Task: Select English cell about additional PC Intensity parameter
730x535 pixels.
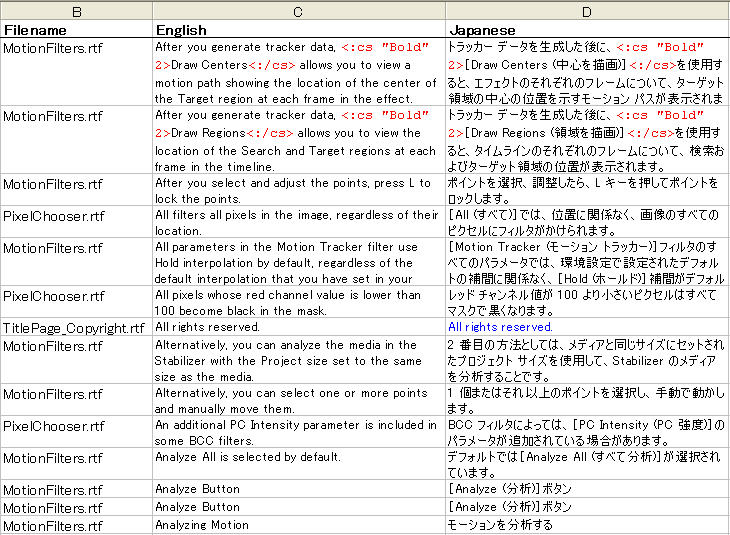Action: 298,433
